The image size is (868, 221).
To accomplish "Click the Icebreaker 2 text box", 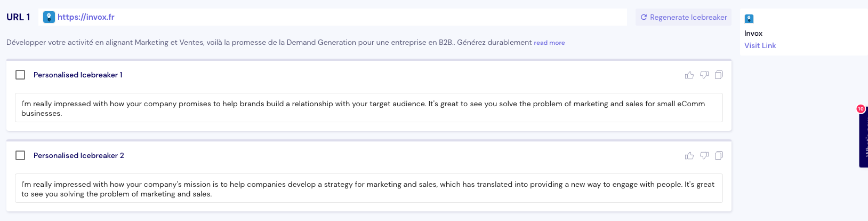I will pos(368,188).
